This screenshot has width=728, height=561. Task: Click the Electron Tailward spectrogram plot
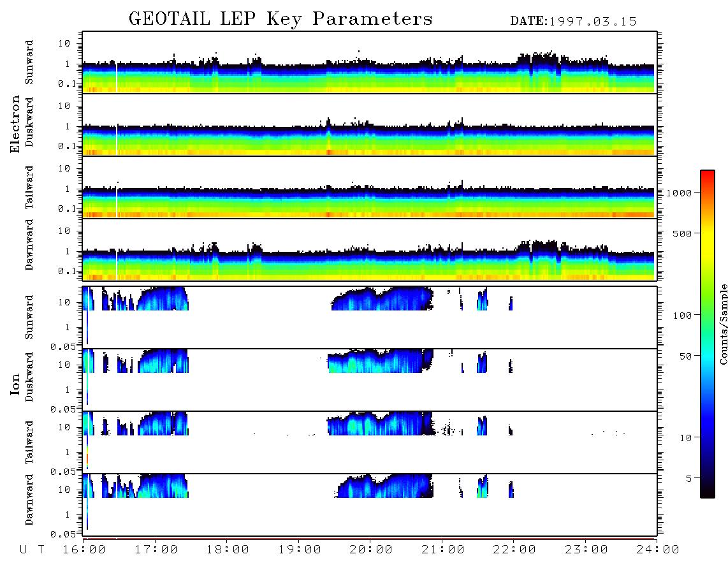click(x=370, y=187)
